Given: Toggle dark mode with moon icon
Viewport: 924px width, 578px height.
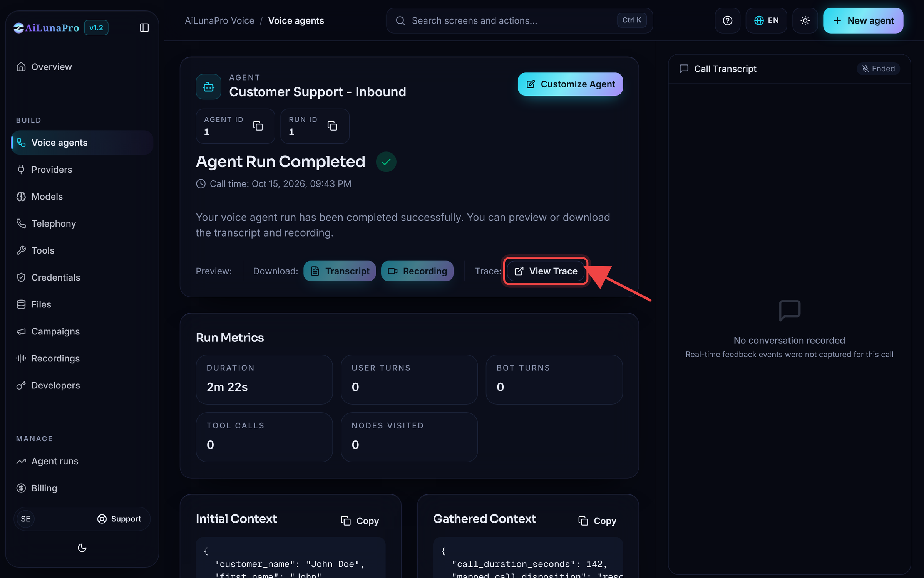Looking at the screenshot, I should (x=82, y=548).
